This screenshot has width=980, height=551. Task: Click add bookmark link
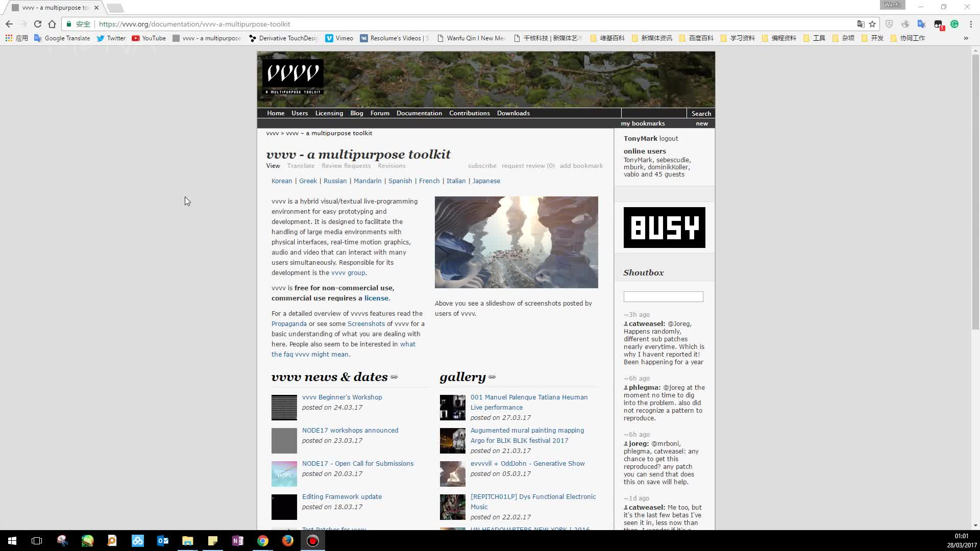pos(581,166)
